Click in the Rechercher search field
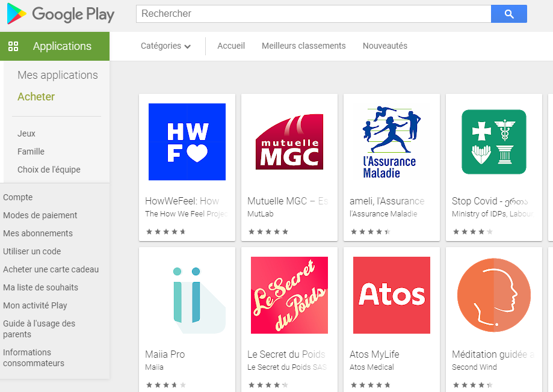 [x=314, y=14]
